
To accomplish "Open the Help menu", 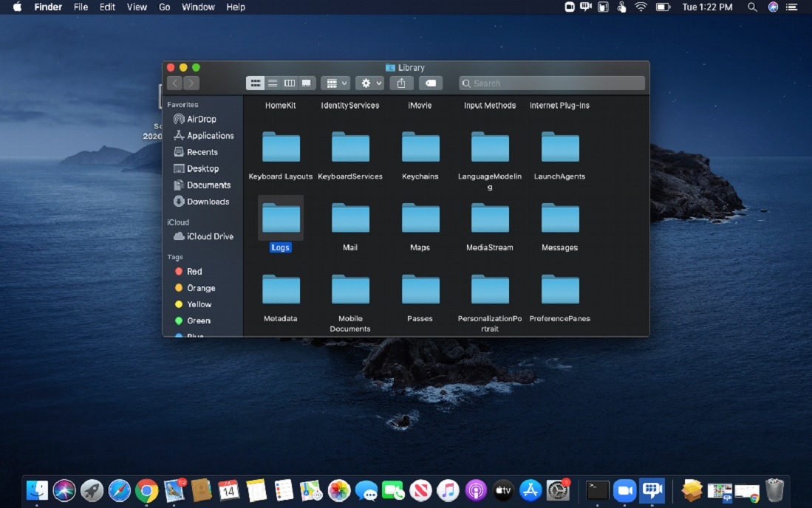I will coord(236,7).
